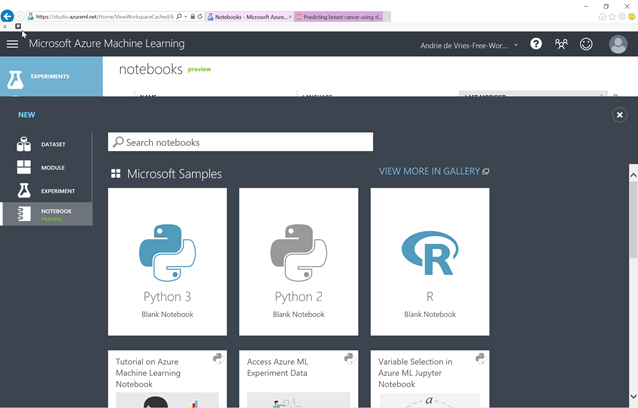Click the browser smiley feedback icon
The width and height of the screenshot is (638, 408).
(631, 17)
